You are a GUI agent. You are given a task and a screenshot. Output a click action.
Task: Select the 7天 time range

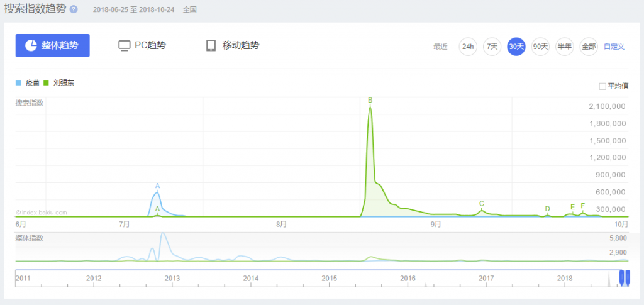492,47
